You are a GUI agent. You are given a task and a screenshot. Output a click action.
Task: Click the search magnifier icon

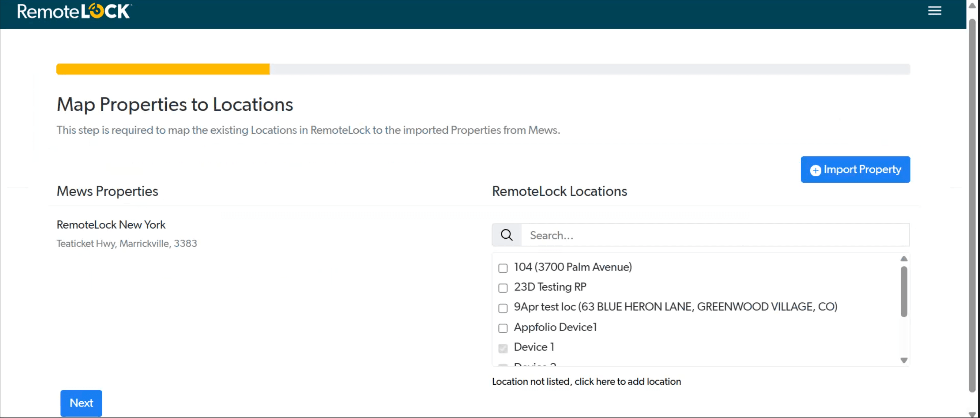pos(506,235)
